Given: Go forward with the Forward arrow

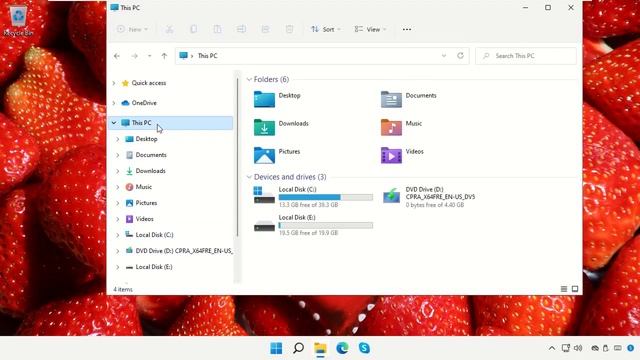Looking at the screenshot, I should (134, 56).
